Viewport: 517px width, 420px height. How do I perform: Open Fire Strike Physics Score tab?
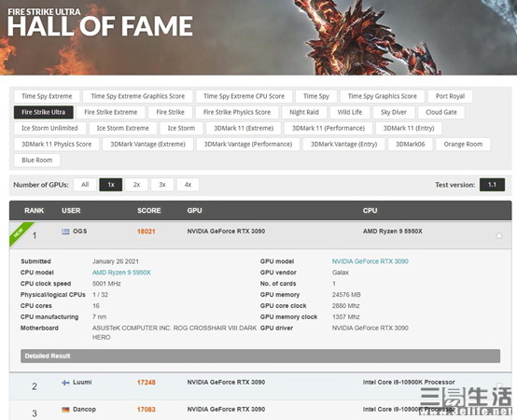237,112
